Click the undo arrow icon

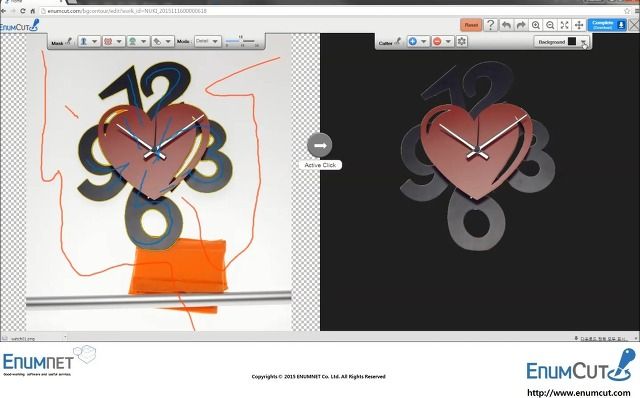[x=506, y=25]
